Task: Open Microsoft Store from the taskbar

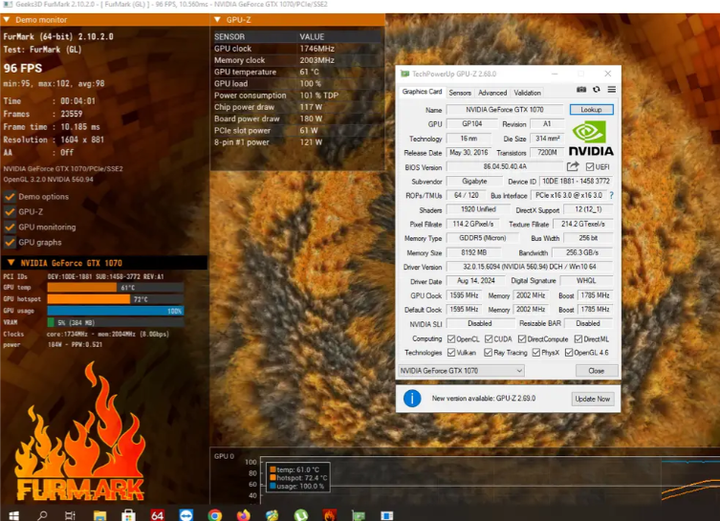Action: coord(128,515)
